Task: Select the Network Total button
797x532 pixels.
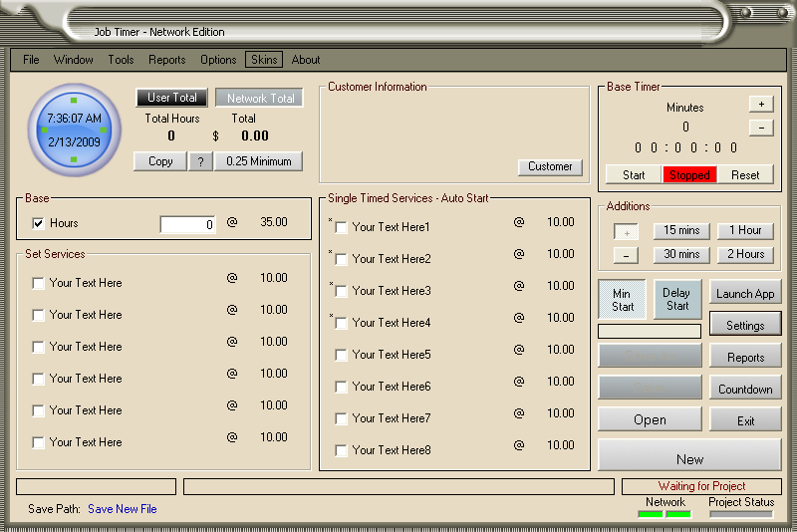Action: point(260,98)
